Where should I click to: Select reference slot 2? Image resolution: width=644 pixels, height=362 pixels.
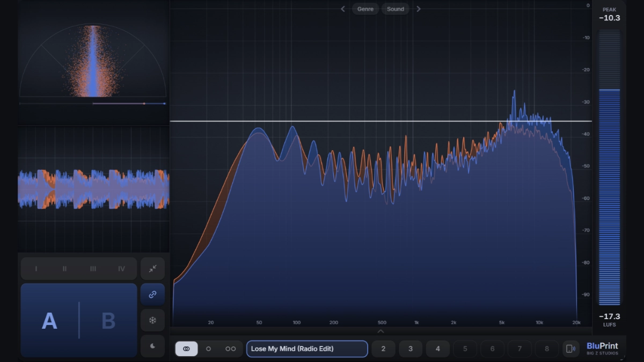(383, 349)
